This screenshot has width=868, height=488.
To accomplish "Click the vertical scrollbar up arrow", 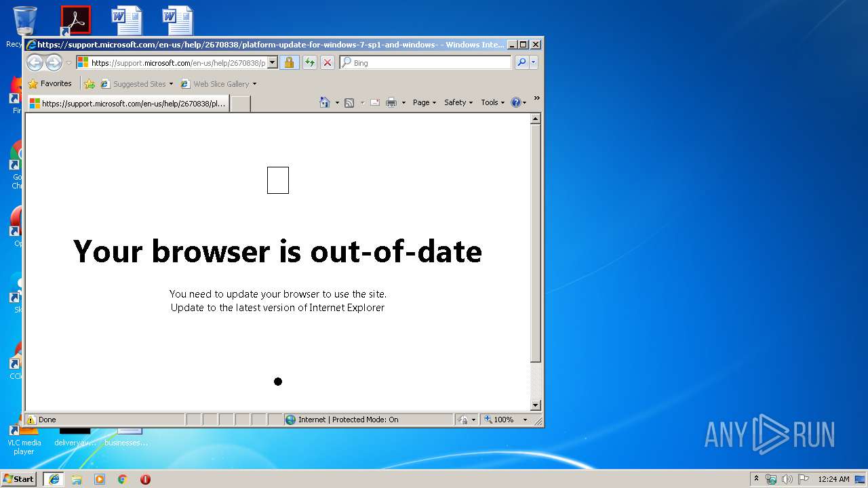I will click(535, 119).
